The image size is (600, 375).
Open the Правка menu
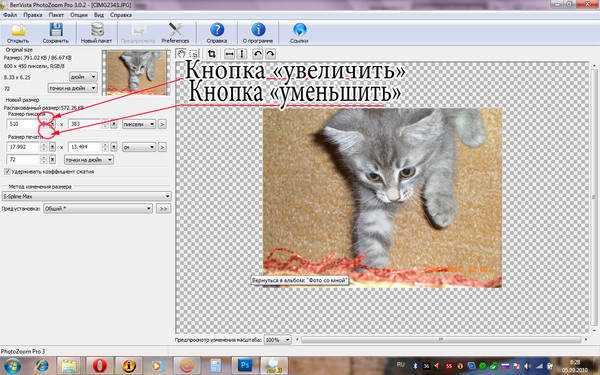(33, 15)
